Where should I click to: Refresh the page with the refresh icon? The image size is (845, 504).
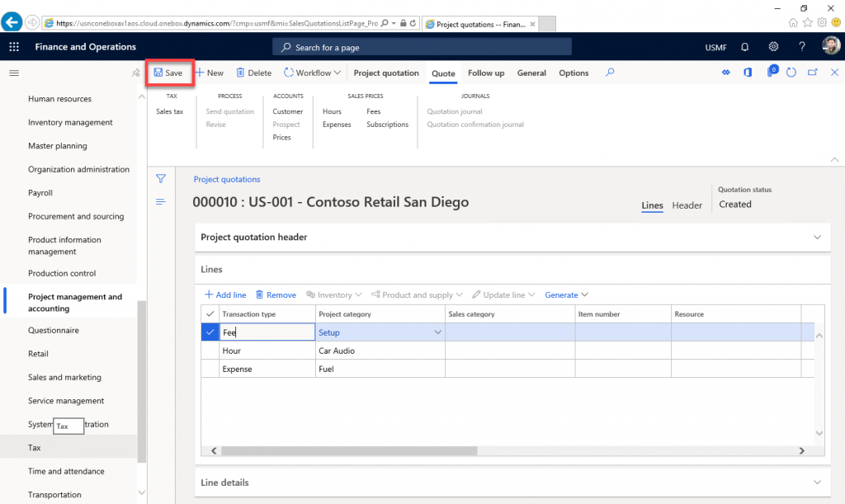[x=791, y=73]
